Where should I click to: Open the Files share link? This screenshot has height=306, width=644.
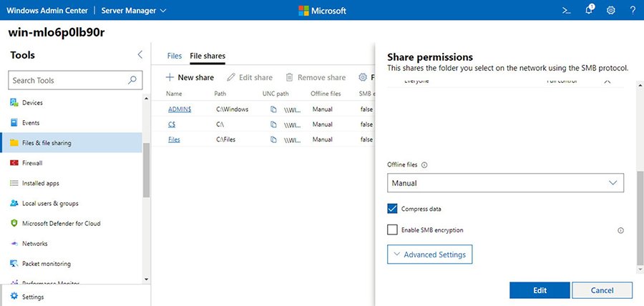174,139
